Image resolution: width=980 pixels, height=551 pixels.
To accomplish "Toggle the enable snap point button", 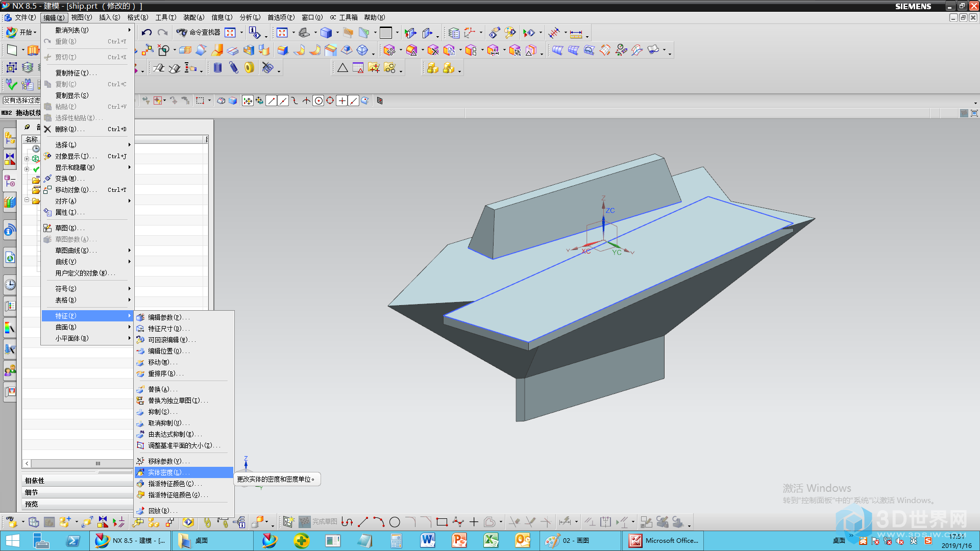I will click(248, 101).
